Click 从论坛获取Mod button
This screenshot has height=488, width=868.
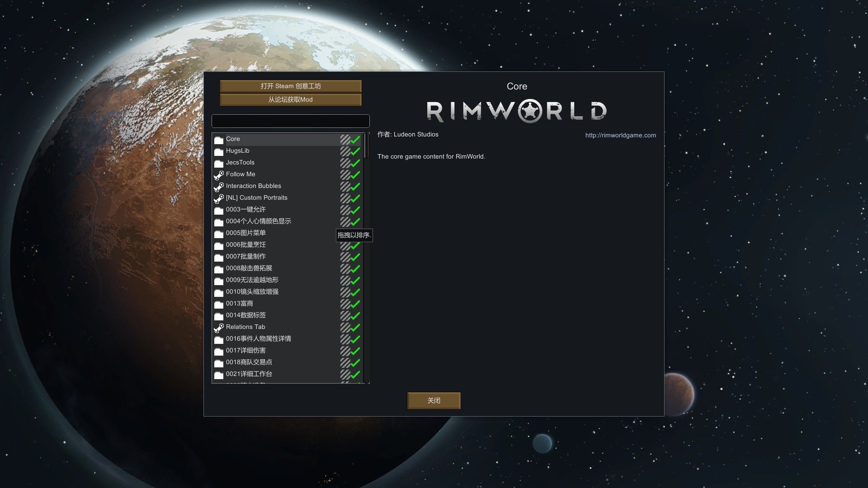coord(291,99)
